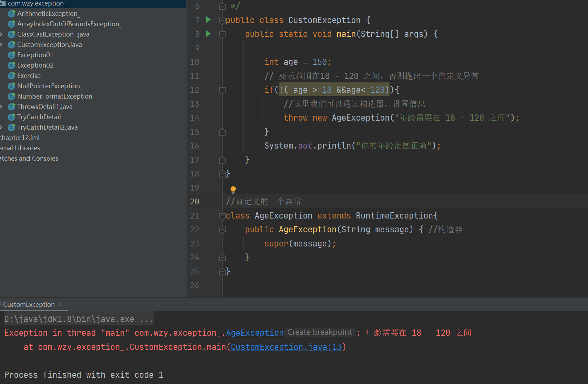Collapse the AgeException class fold at line 21

pyautogui.click(x=222, y=216)
